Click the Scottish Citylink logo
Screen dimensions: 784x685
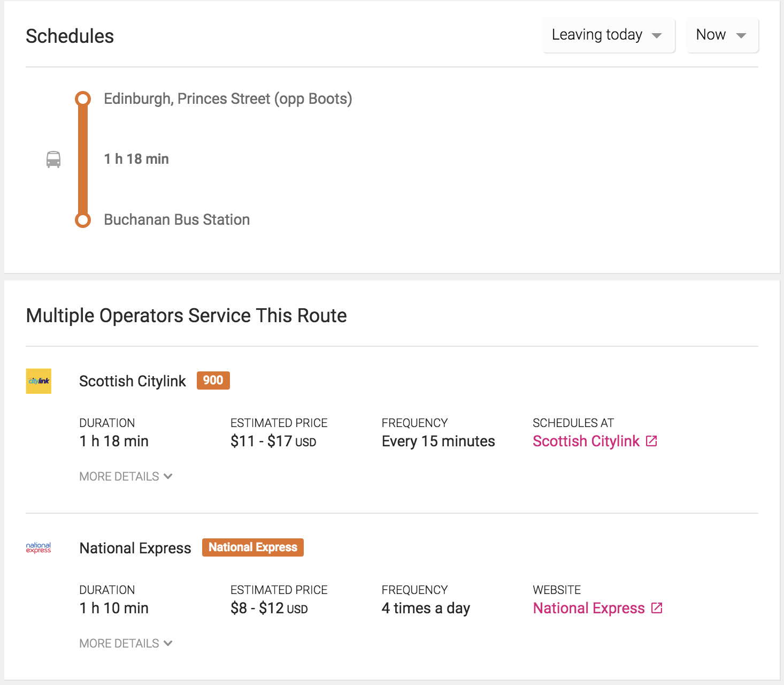(x=39, y=381)
